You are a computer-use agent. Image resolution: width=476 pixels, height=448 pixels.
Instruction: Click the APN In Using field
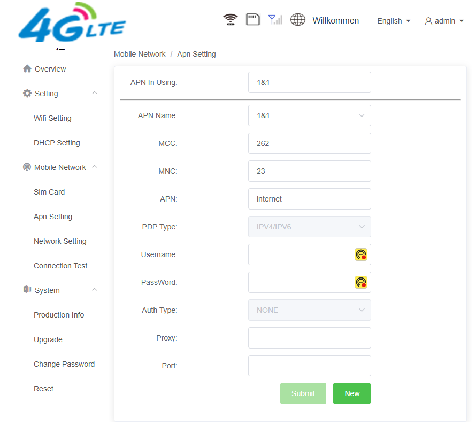(309, 82)
